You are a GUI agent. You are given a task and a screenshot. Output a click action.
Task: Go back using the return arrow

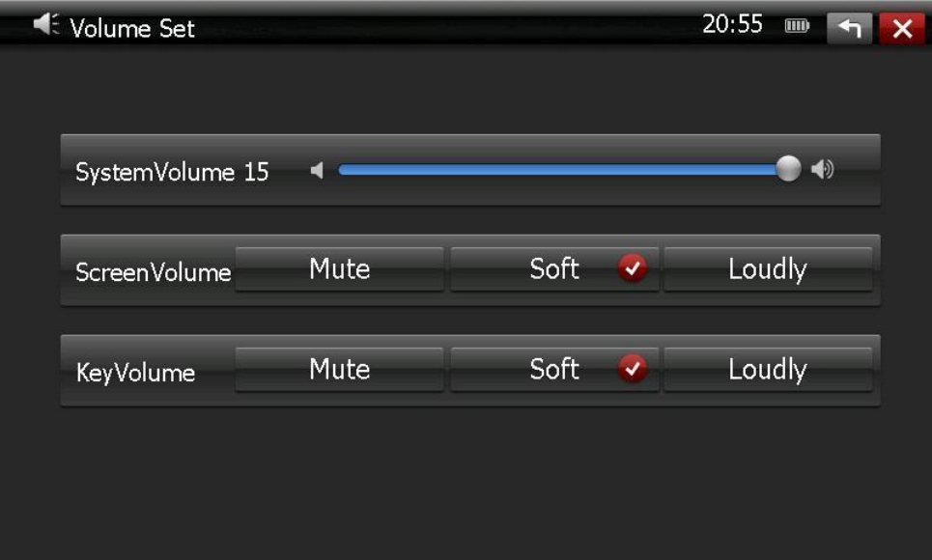pyautogui.click(x=849, y=29)
